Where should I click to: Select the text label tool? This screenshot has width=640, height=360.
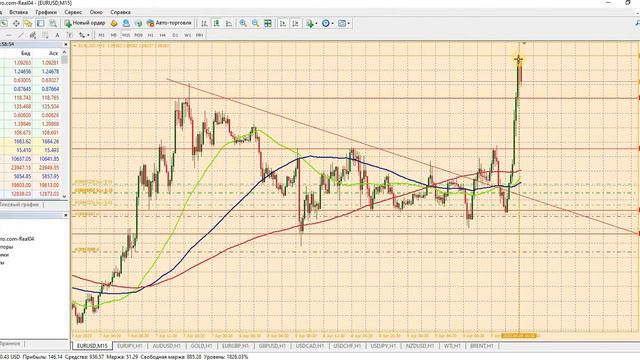69,35
